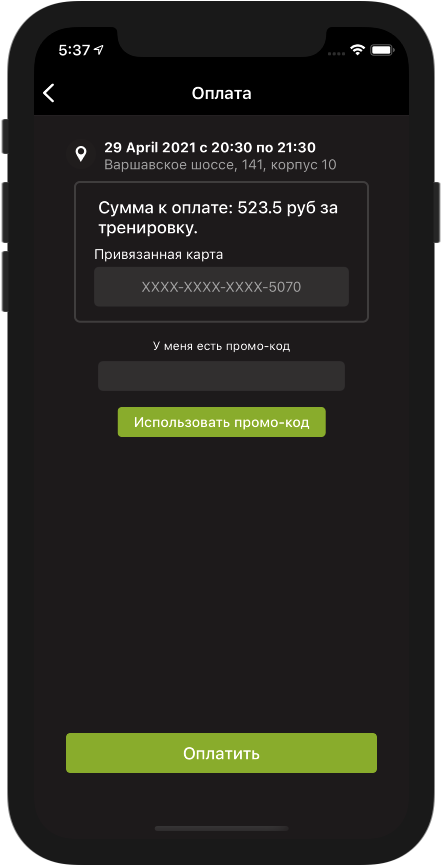The image size is (443, 867).
Task: Tap the Привязанная карта label
Action: tap(158, 255)
